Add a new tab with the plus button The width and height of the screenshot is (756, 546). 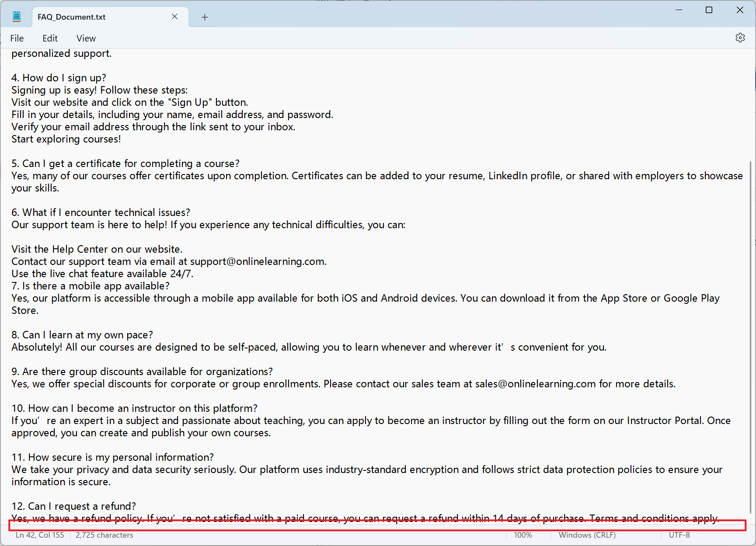(205, 17)
